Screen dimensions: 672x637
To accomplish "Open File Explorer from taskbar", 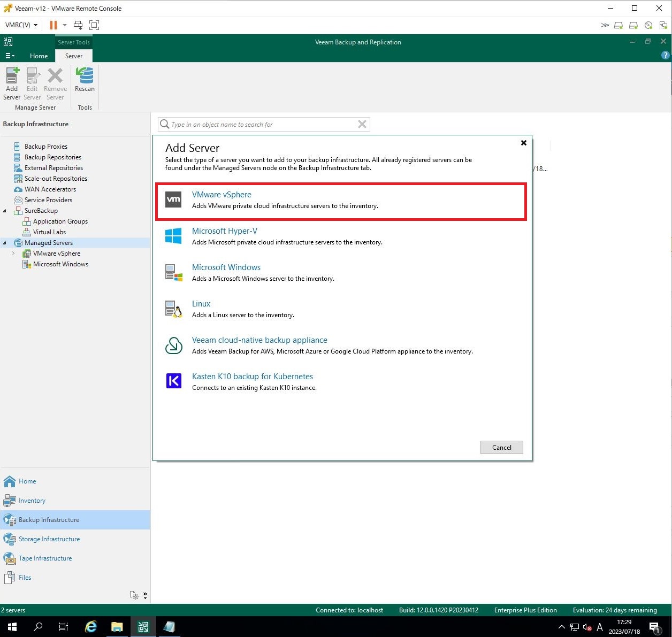I will pos(117,627).
